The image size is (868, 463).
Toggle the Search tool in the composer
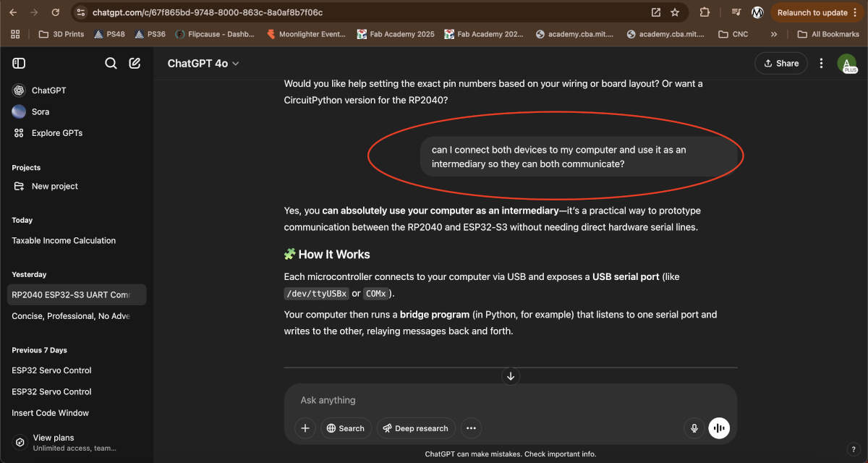click(346, 428)
